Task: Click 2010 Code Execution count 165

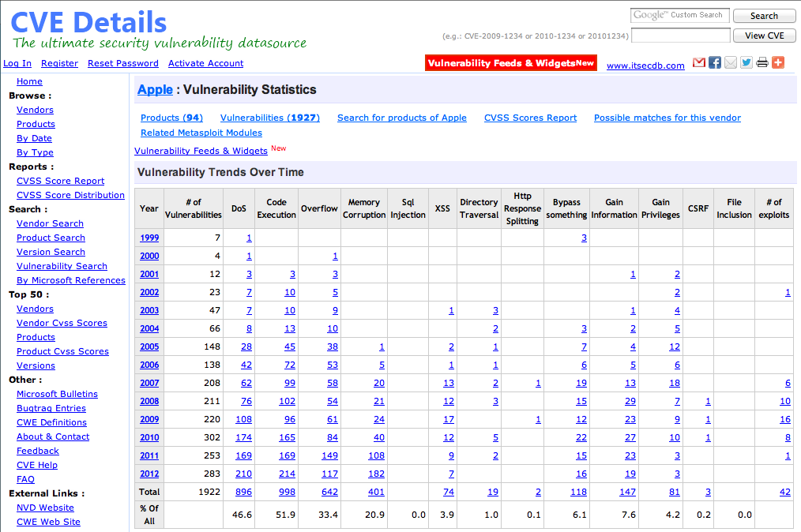Action: [x=287, y=437]
